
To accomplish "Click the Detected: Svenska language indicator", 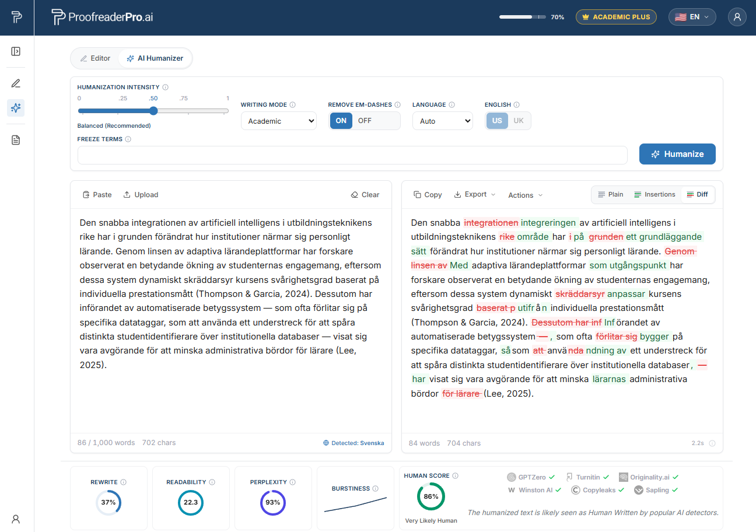I will tap(353, 443).
